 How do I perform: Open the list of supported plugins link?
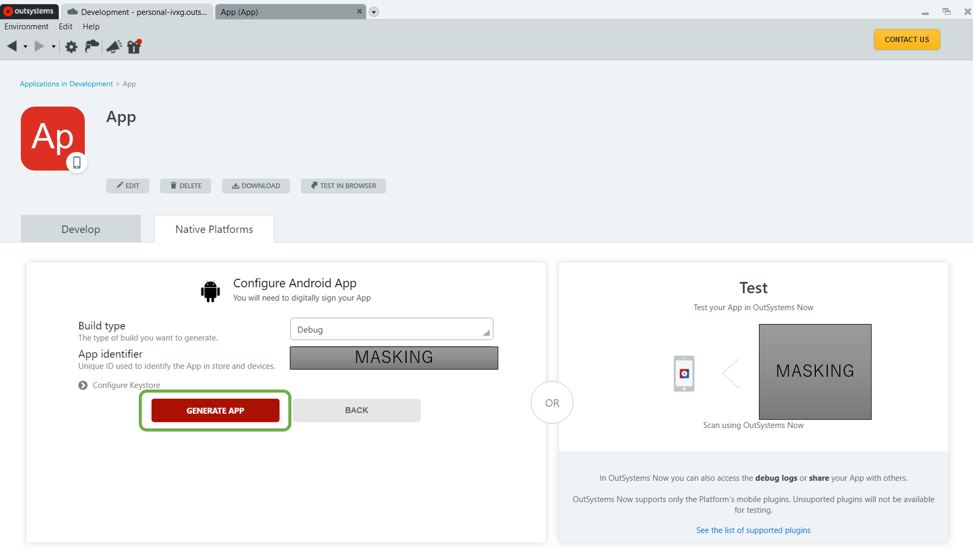pos(753,530)
